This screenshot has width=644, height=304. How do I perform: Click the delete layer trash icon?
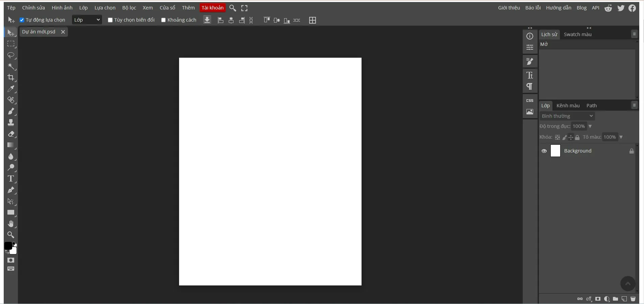point(633,299)
